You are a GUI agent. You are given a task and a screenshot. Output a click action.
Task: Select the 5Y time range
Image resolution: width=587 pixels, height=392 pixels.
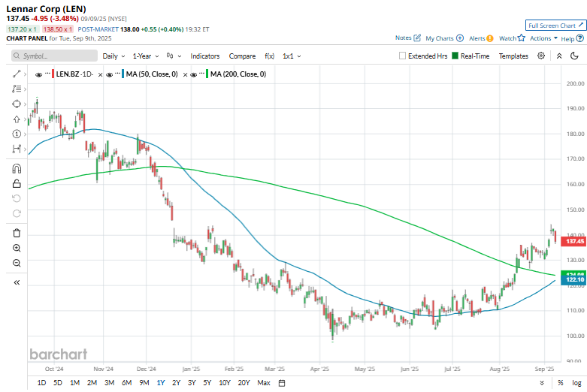pyautogui.click(x=207, y=383)
